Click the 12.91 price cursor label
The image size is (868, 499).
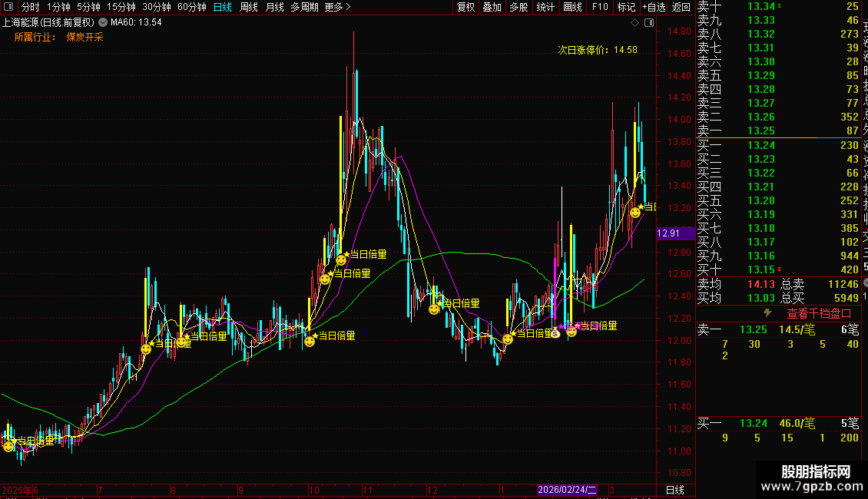(675, 233)
